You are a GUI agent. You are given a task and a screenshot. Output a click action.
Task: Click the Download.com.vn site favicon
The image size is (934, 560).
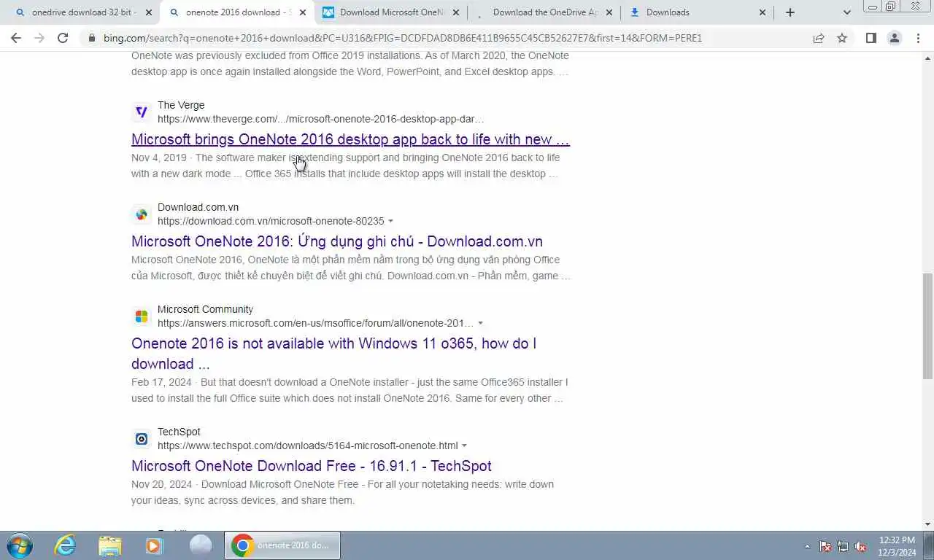click(x=142, y=214)
